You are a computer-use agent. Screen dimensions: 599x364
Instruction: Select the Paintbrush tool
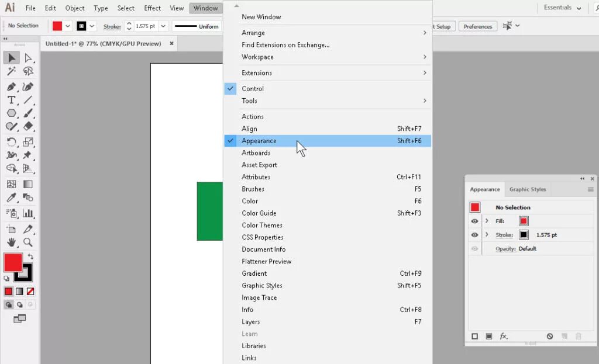tap(28, 113)
